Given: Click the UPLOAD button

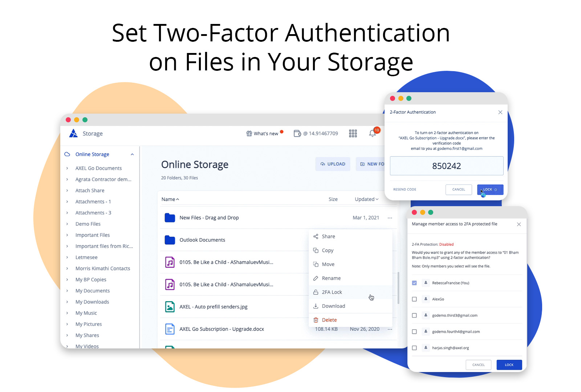Looking at the screenshot, I should click(333, 164).
